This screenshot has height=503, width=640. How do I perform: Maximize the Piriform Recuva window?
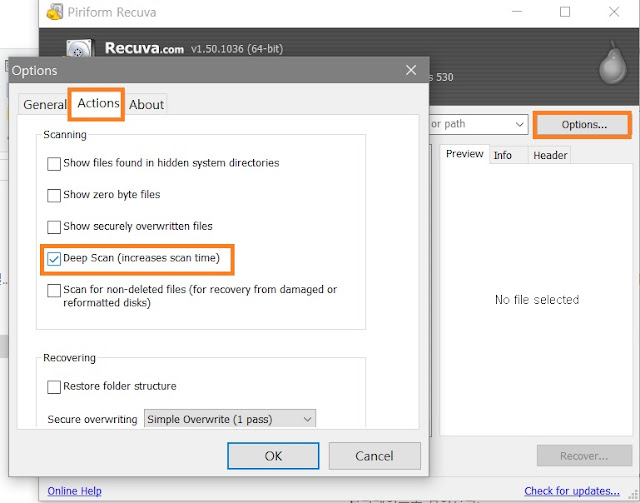pos(565,11)
